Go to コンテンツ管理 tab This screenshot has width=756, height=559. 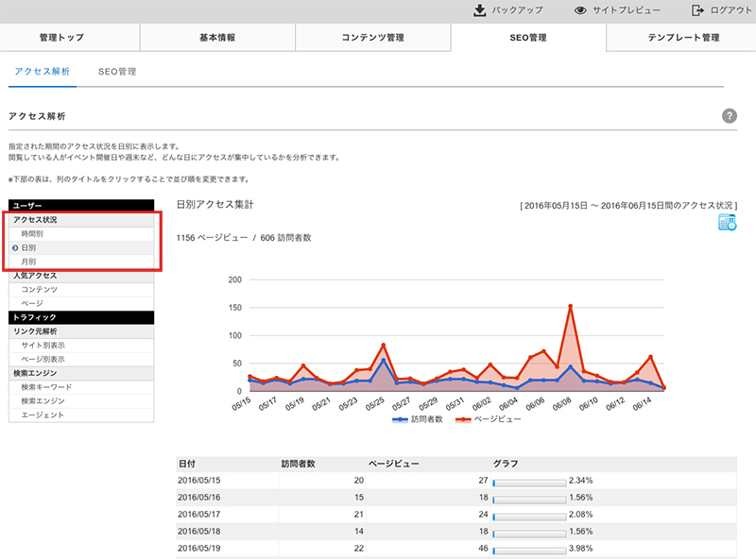coord(372,38)
